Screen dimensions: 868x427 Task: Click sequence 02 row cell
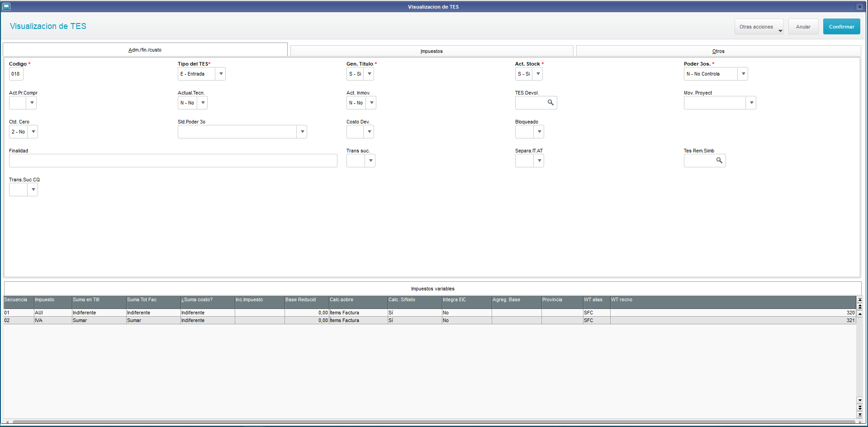19,320
